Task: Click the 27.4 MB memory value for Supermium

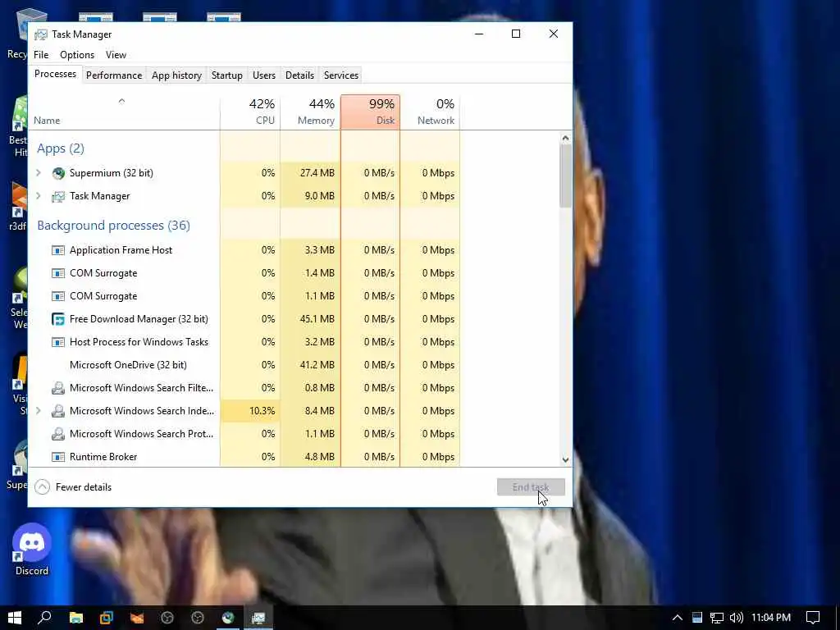Action: pyautogui.click(x=317, y=173)
